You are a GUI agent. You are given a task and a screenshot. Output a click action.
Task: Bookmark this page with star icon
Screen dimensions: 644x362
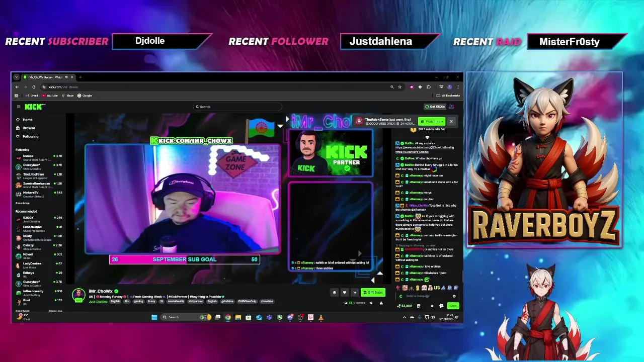pos(399,87)
